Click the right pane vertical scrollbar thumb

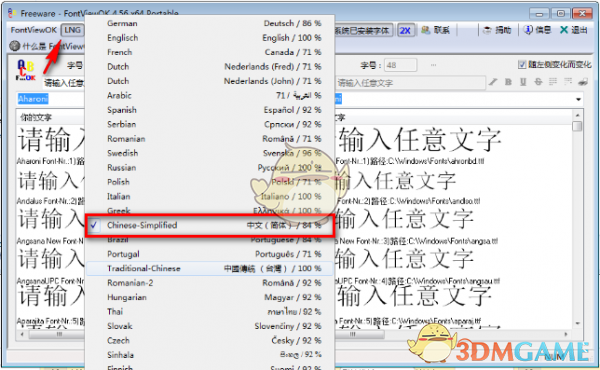(577, 126)
